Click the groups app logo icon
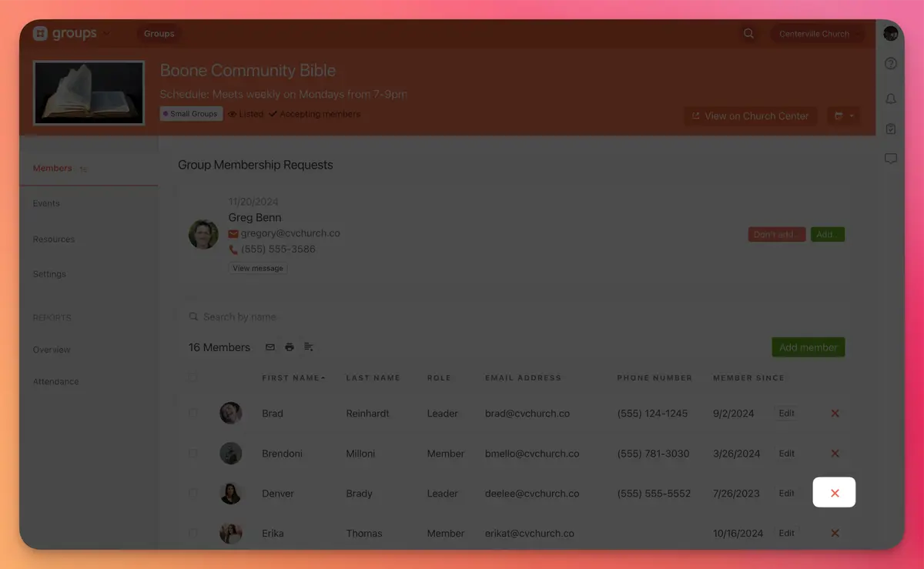The image size is (924, 569). (x=40, y=34)
